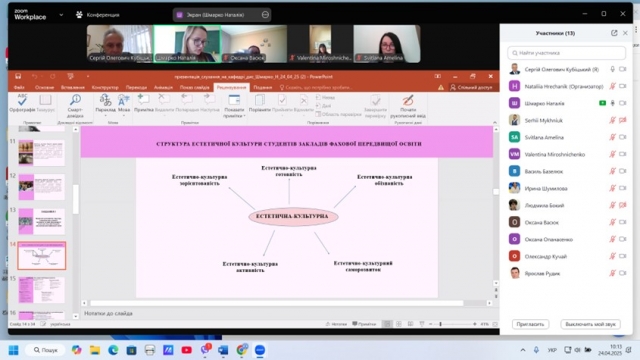Toggle video camera for Людмила Бокий
The height and width of the screenshot is (360, 640).
[622, 205]
